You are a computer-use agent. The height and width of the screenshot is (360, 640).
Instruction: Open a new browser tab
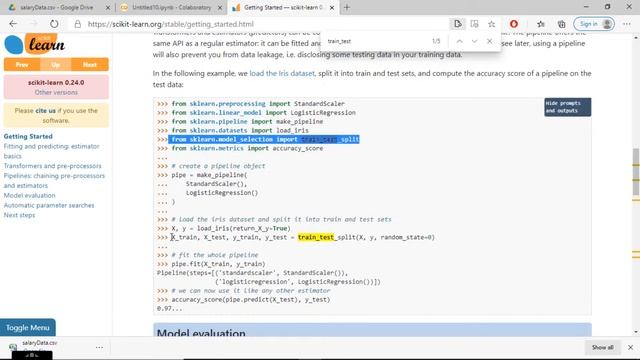click(x=347, y=7)
